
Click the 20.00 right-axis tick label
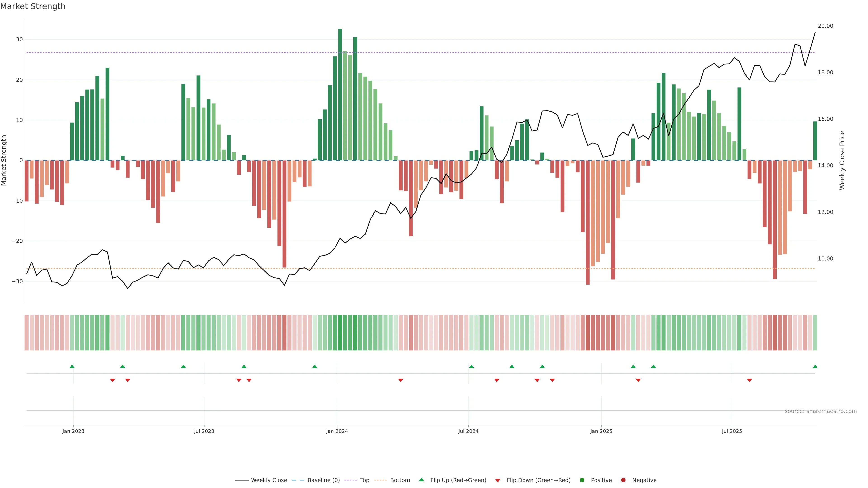tap(825, 26)
